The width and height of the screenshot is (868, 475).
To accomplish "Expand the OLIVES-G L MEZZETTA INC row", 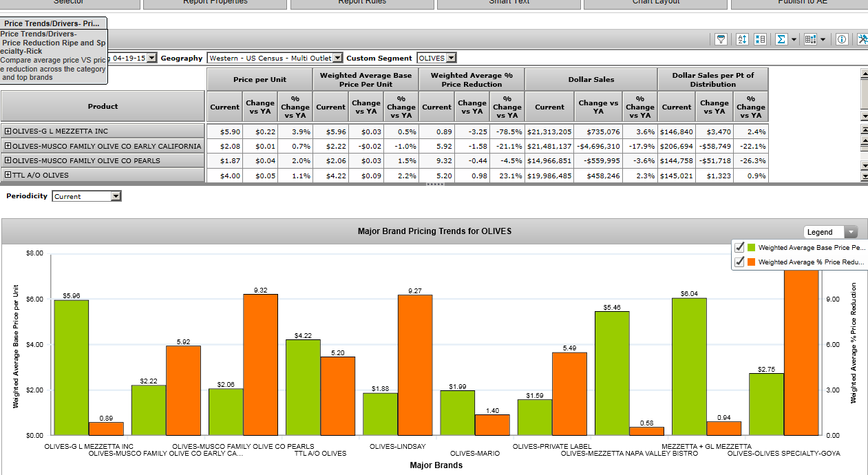I will pyautogui.click(x=8, y=131).
